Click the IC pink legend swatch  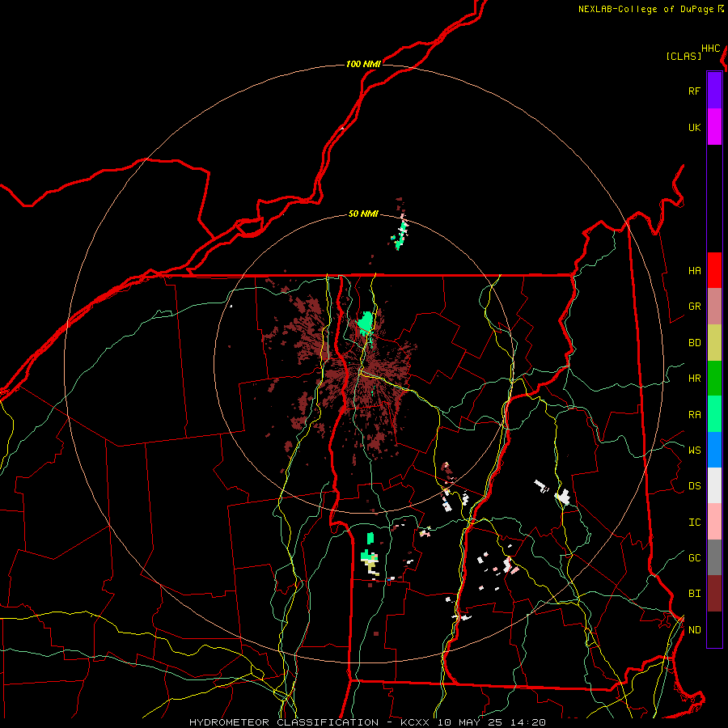(x=714, y=522)
